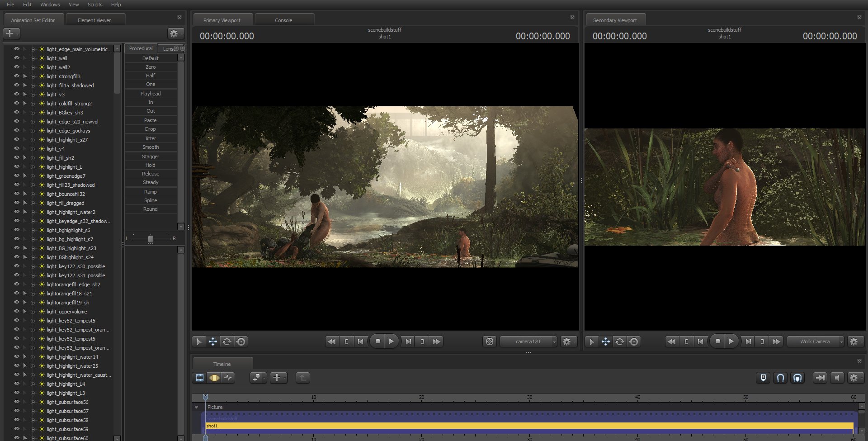Select the yellow shot1 clip
Image resolution: width=868 pixels, height=441 pixels.
tap(529, 426)
